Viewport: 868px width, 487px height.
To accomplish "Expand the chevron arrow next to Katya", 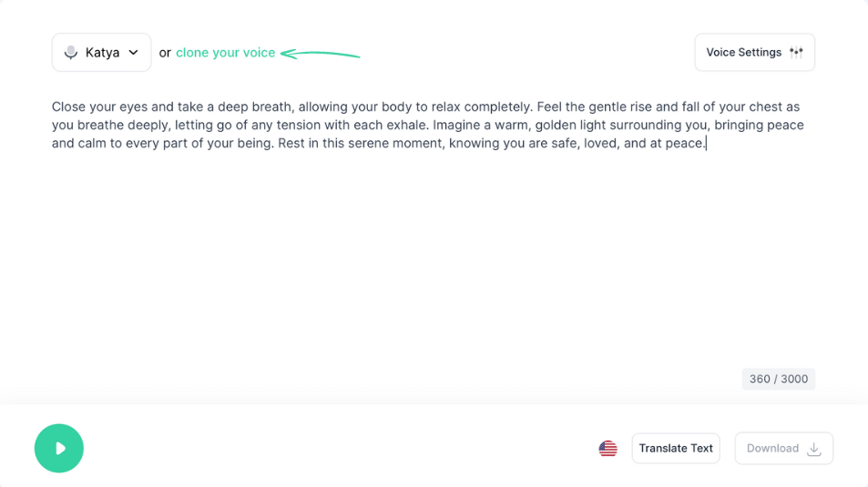I will click(133, 53).
